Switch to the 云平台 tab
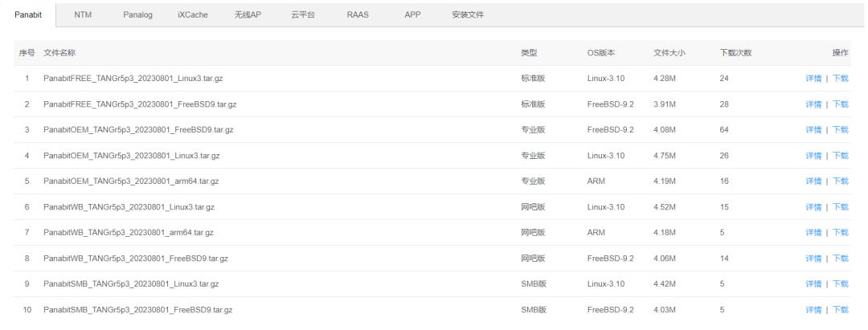The width and height of the screenshot is (868, 330). coord(303,15)
